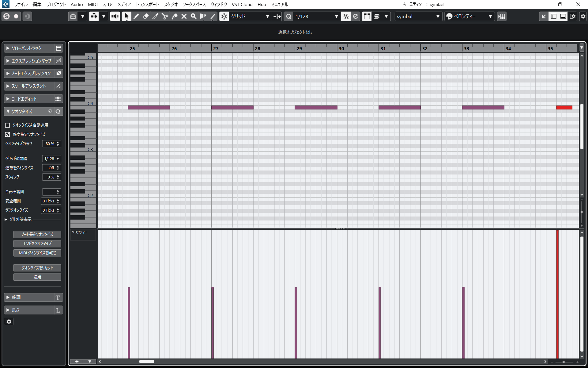Open the トランスポート menu

147,5
